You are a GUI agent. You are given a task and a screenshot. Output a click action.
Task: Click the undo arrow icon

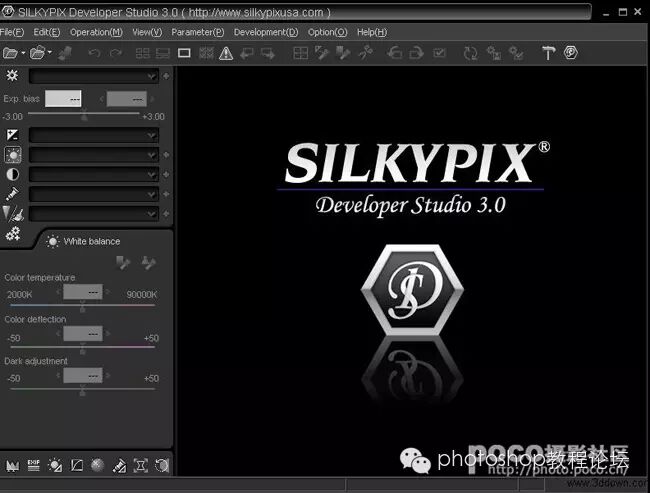tap(95, 53)
